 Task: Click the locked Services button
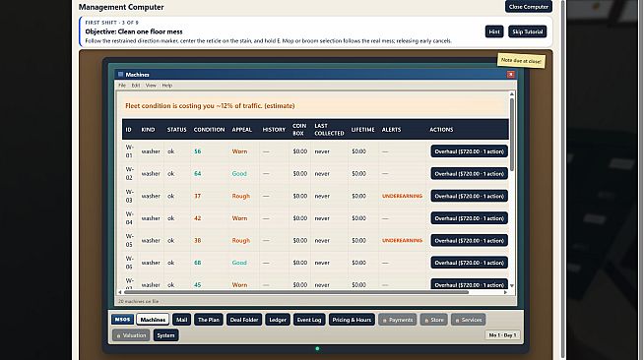click(468, 320)
